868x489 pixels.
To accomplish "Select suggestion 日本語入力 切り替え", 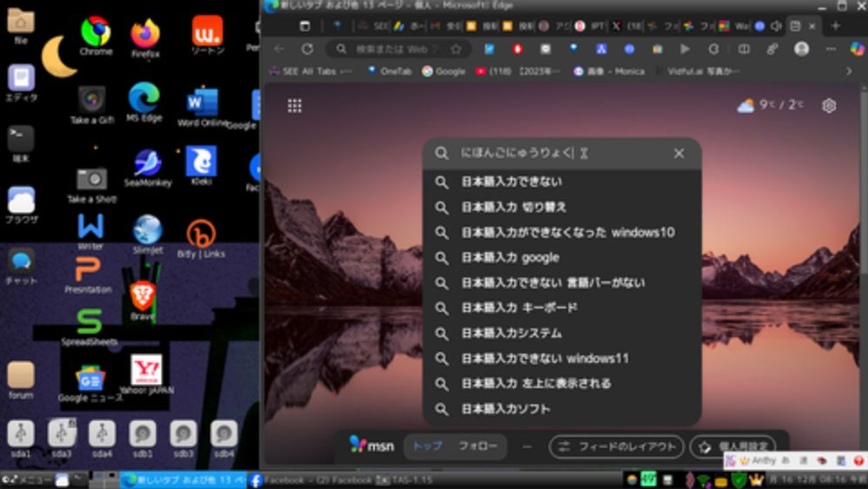I will click(x=562, y=207).
